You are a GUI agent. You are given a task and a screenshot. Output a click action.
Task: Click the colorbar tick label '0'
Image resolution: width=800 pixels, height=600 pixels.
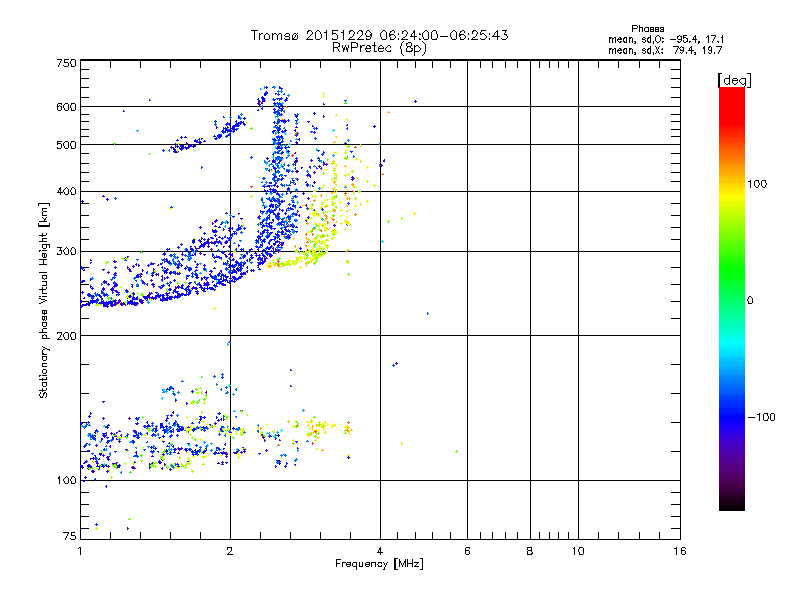point(750,301)
